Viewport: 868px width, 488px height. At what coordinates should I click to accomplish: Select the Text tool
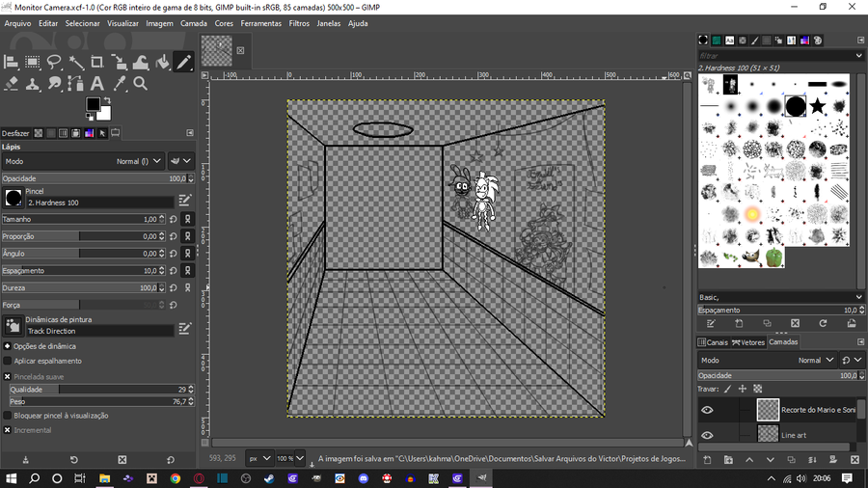tap(97, 84)
